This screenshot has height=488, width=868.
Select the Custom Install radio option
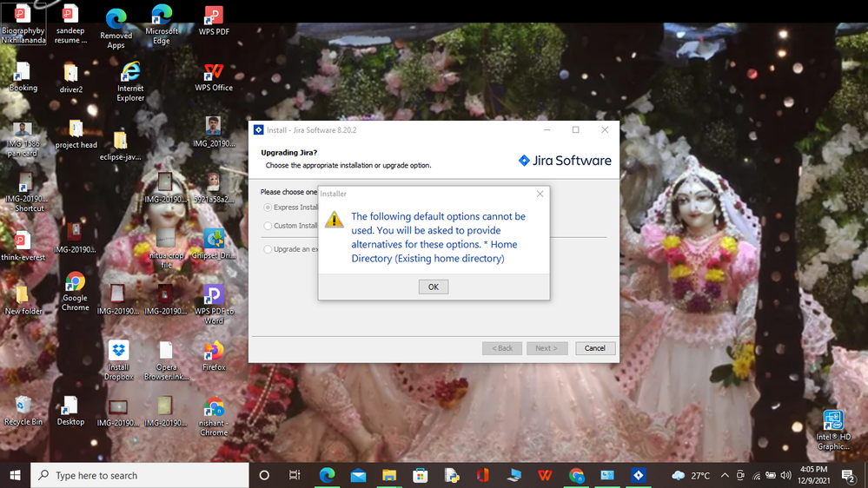coord(268,226)
